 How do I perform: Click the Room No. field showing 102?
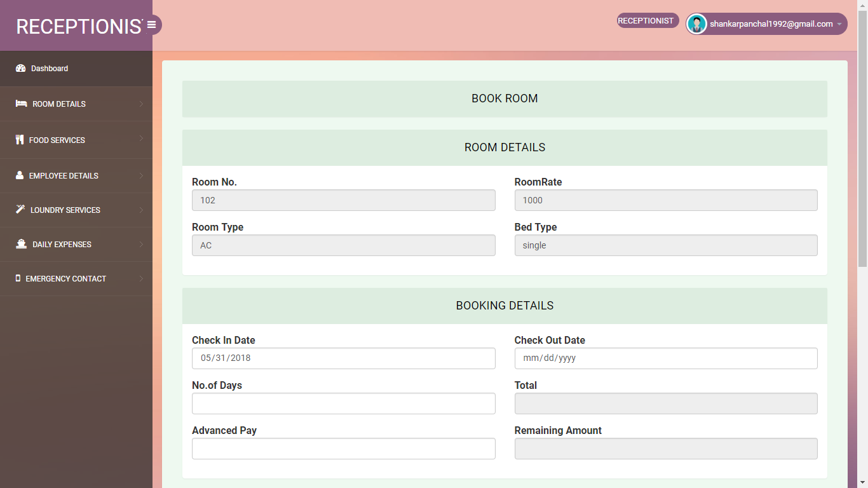coord(344,200)
